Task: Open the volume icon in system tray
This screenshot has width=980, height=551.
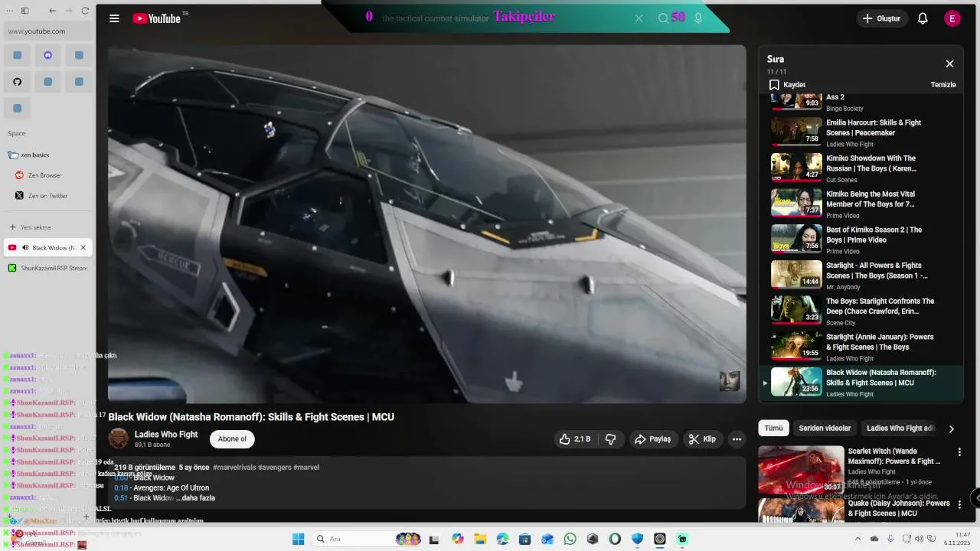Action: 919,539
